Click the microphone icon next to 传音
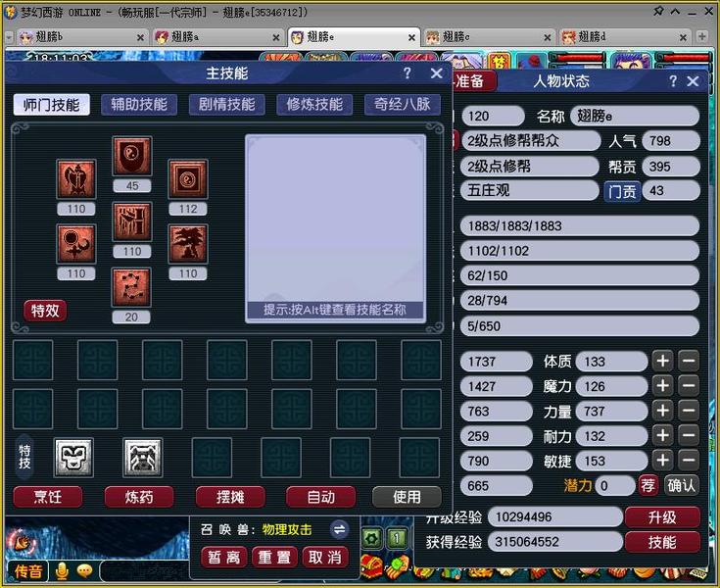This screenshot has width=720, height=588. 62,571
